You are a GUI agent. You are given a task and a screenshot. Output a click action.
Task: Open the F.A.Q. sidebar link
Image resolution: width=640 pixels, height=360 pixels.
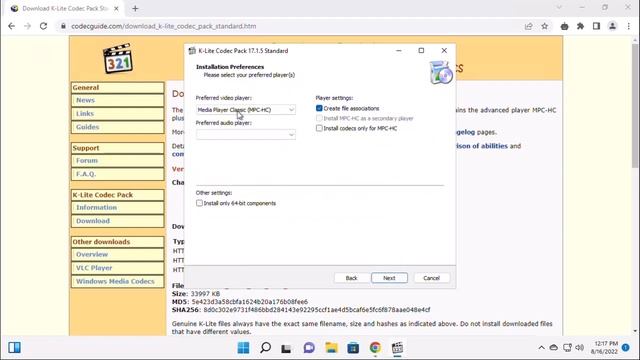coord(118,174)
